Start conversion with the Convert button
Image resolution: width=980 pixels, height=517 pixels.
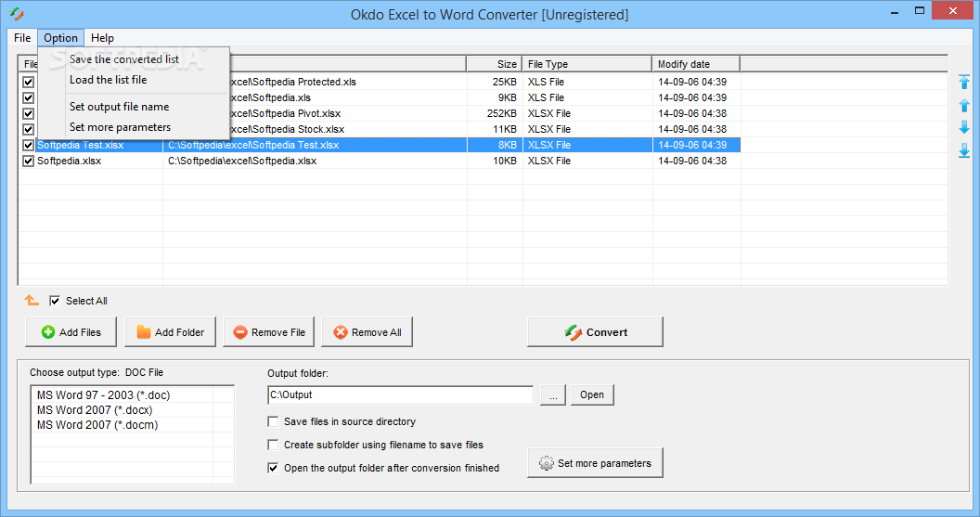(595, 332)
